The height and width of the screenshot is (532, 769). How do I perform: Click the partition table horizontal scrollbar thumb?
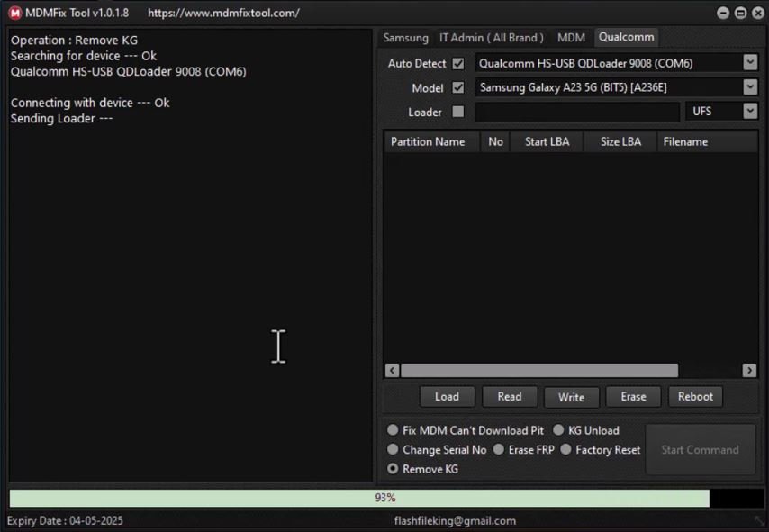tap(539, 371)
